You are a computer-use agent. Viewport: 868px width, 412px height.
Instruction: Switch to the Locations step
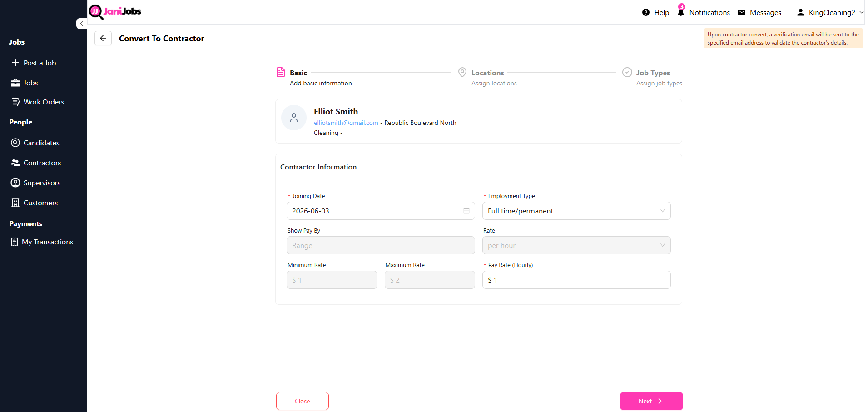[x=487, y=73]
